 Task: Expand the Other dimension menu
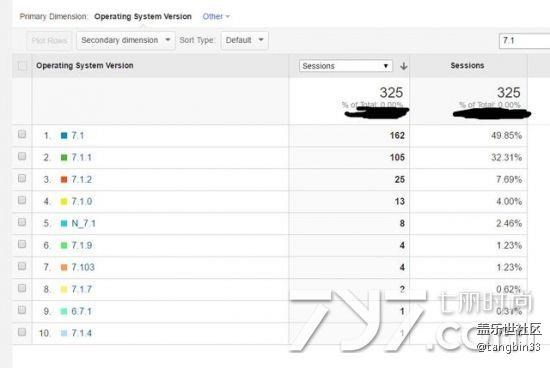pyautogui.click(x=216, y=16)
